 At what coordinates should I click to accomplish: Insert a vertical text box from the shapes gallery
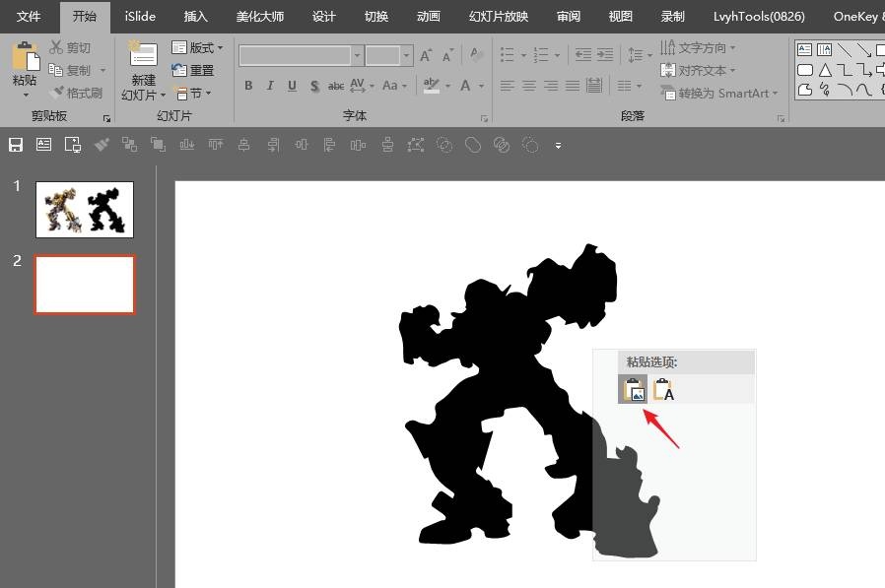pos(824,49)
